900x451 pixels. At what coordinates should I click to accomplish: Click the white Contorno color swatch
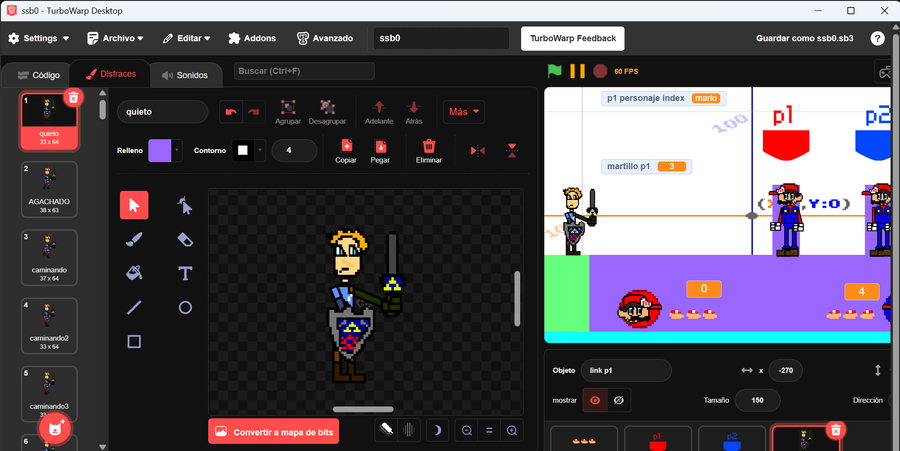(243, 150)
